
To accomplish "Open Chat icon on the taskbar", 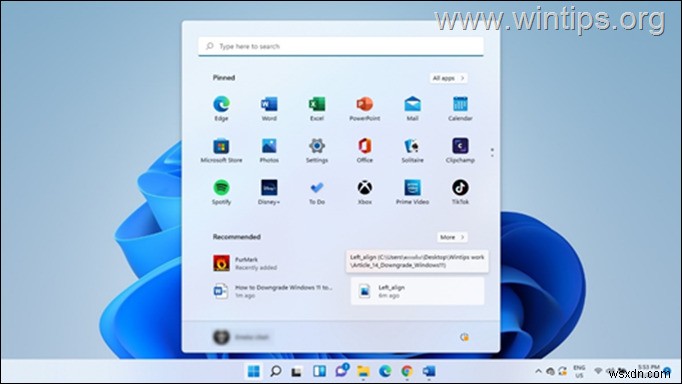I will pos(342,371).
